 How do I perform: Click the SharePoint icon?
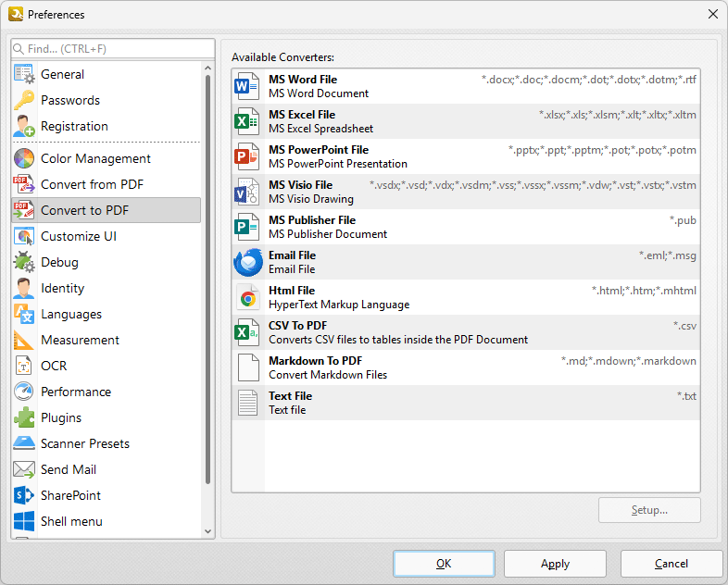[24, 495]
